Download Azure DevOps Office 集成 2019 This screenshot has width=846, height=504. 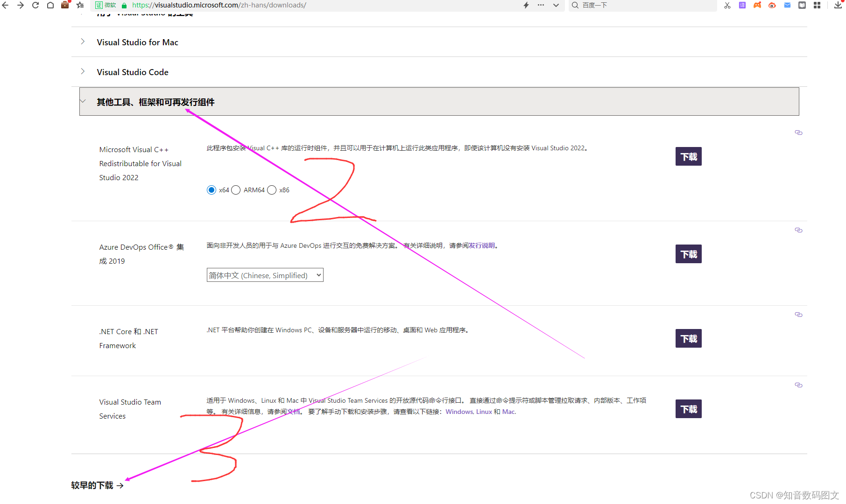[x=688, y=254]
